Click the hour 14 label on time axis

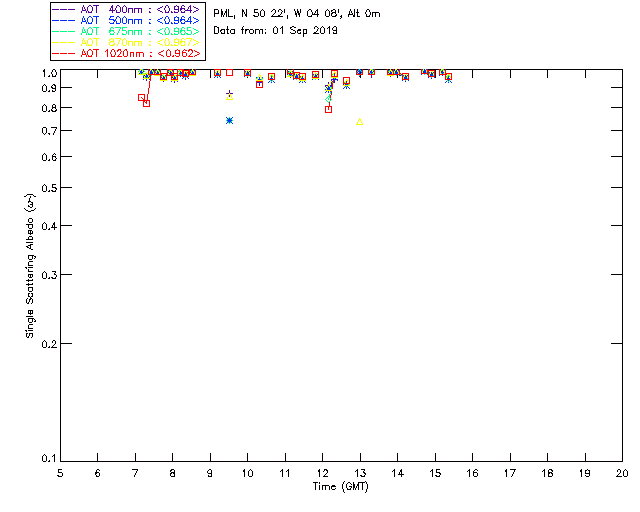(398, 473)
